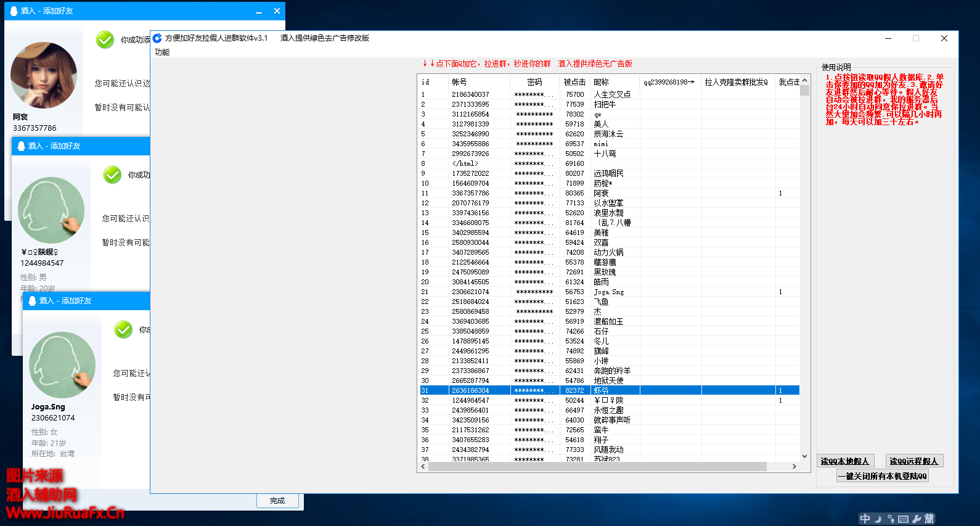Select the row with nickname 以水墨笔
Image resolution: width=980 pixels, height=526 pixels.
[608, 203]
